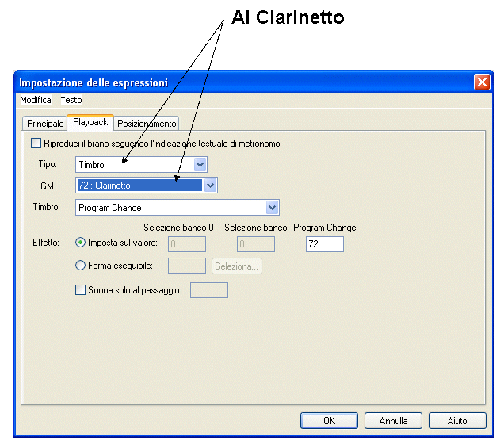This screenshot has width=504, height=444.
Task: Enable Riproduci il brano seguendo metronomo checkbox
Action: point(36,144)
